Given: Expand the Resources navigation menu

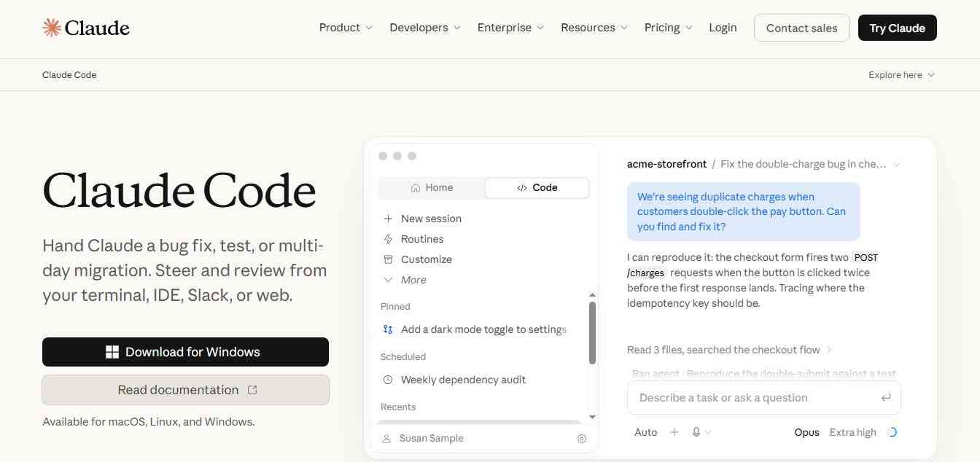Looking at the screenshot, I should (x=594, y=28).
